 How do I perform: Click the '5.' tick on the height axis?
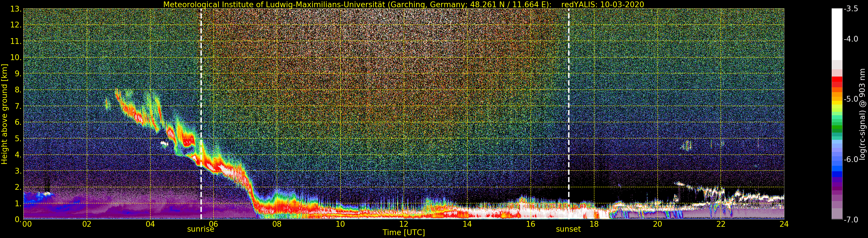point(18,138)
